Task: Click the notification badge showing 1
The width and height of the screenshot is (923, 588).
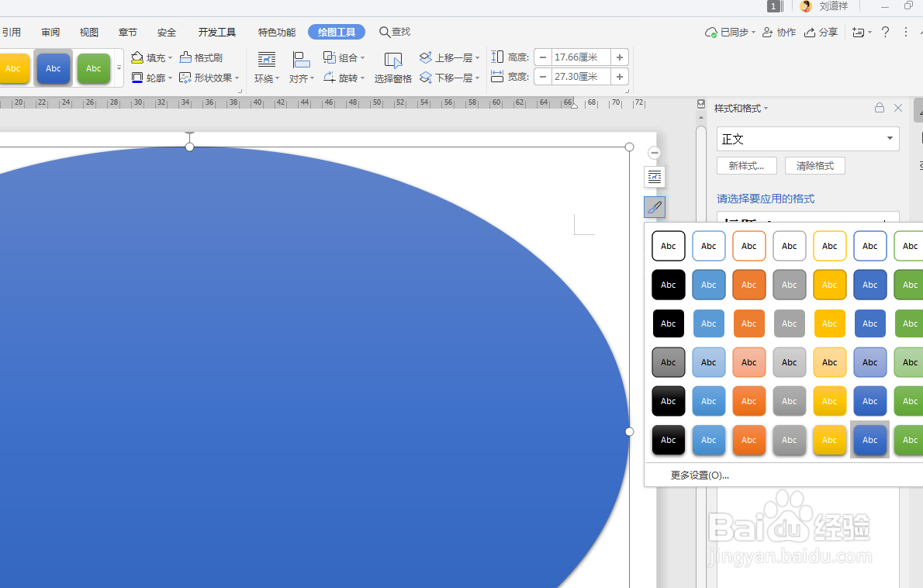Action: 773,6
